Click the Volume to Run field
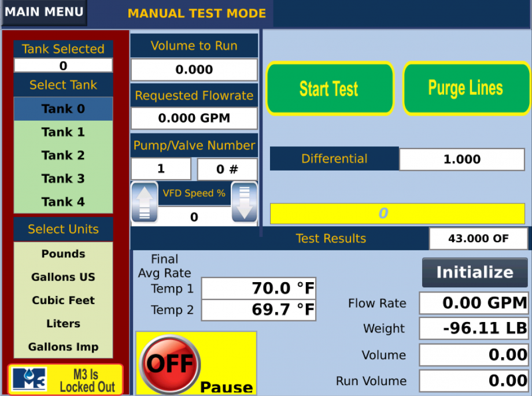Image resolution: width=532 pixels, height=396 pixels. [x=194, y=70]
